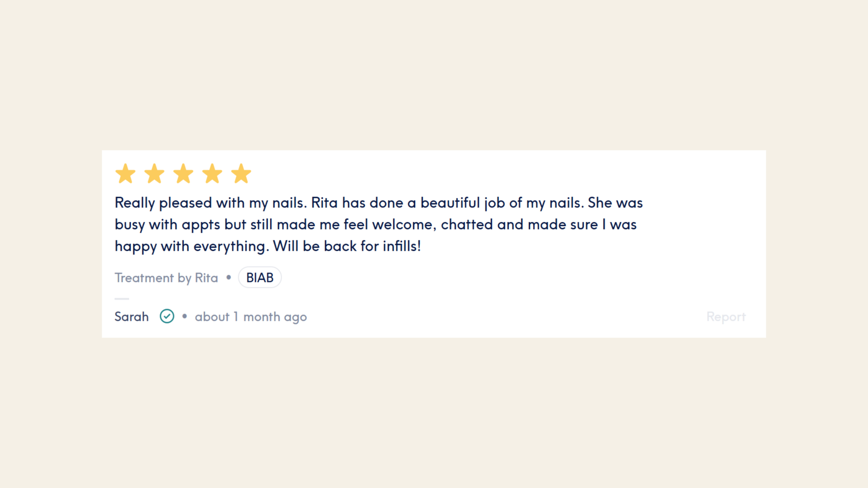This screenshot has width=868, height=488.
Task: Click the words Will be back for infills
Action: pyautogui.click(x=347, y=246)
